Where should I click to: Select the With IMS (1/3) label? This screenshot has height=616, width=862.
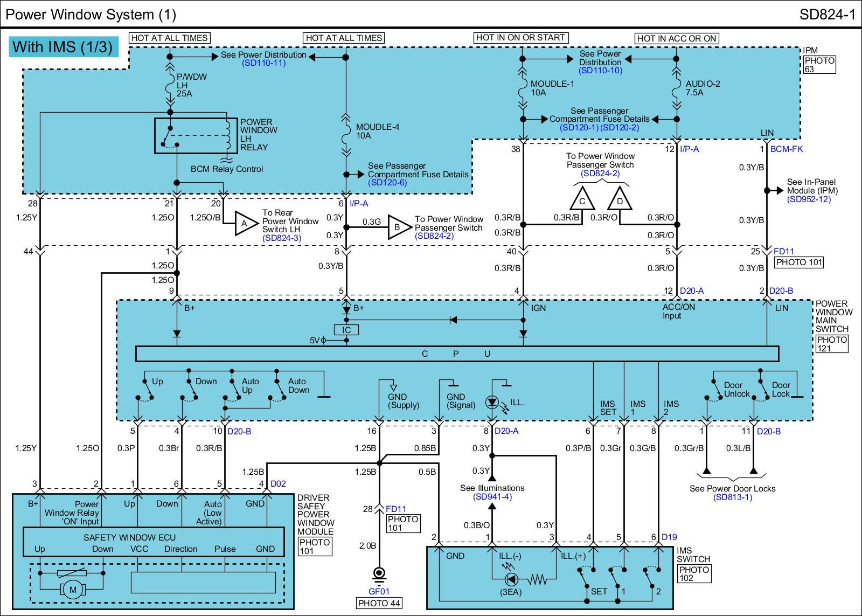tap(62, 47)
